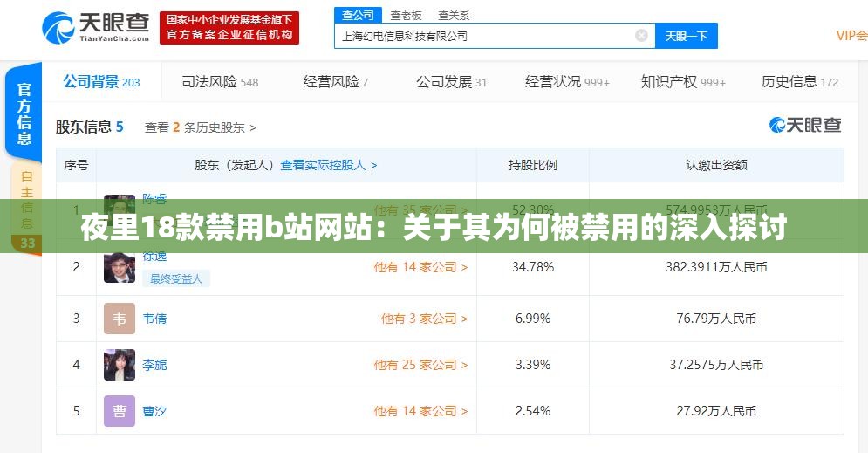
Task: Select the 27.92万人民币 amount cell
Action: tap(716, 411)
